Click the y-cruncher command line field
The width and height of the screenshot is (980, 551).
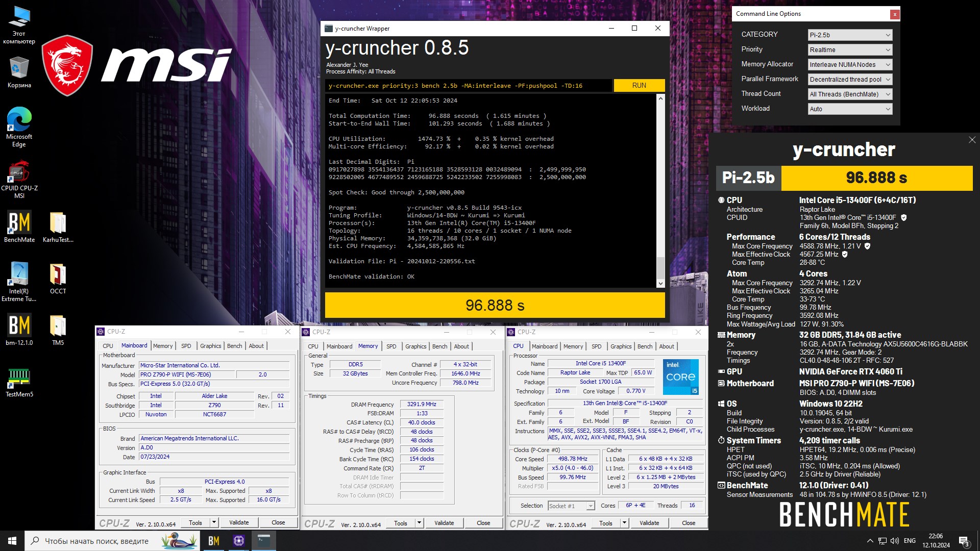click(469, 86)
